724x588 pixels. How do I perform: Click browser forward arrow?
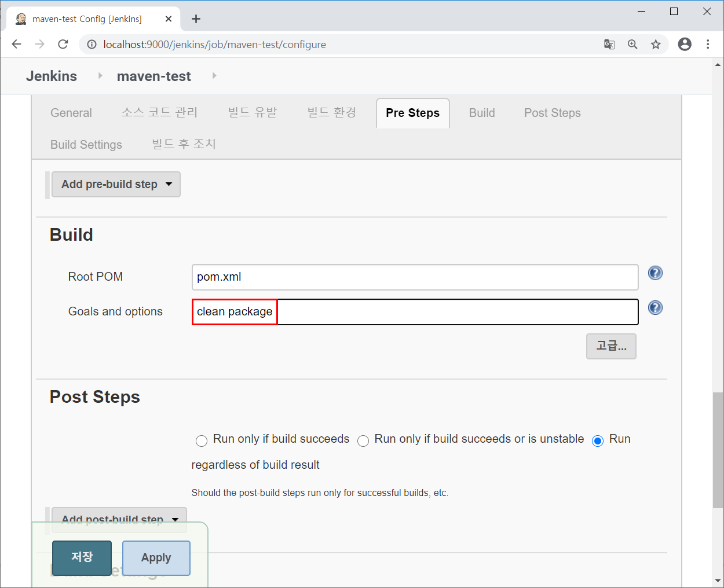point(39,45)
